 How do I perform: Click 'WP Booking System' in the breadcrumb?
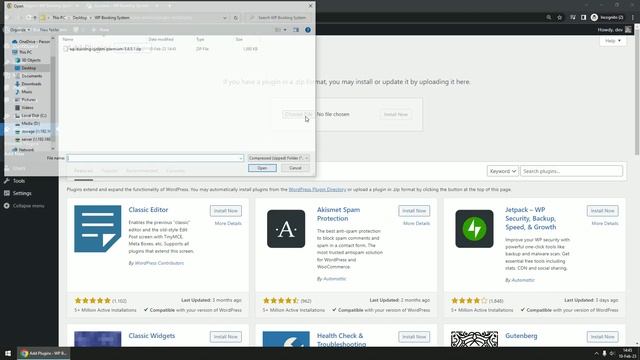coord(112,18)
